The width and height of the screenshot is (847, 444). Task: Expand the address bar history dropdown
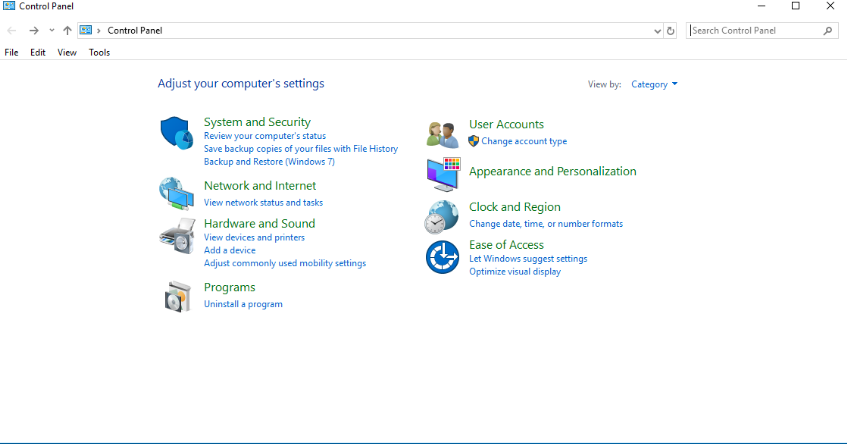coord(656,31)
